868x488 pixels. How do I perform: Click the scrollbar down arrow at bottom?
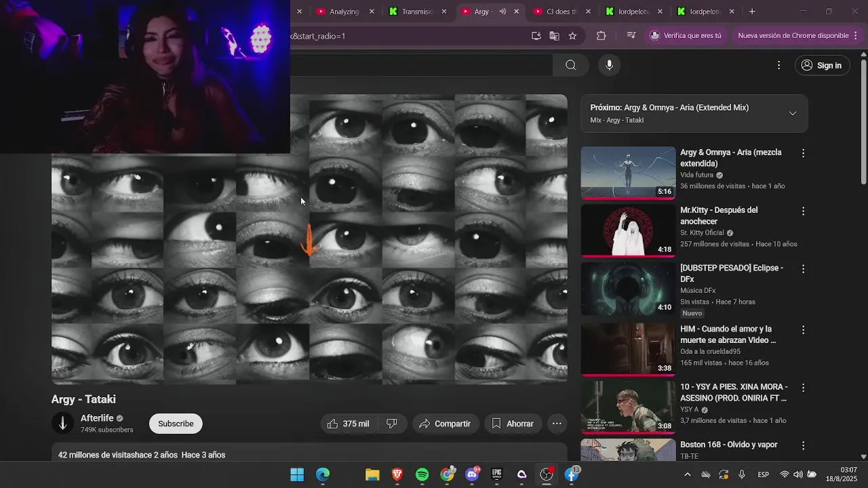pyautogui.click(x=863, y=457)
